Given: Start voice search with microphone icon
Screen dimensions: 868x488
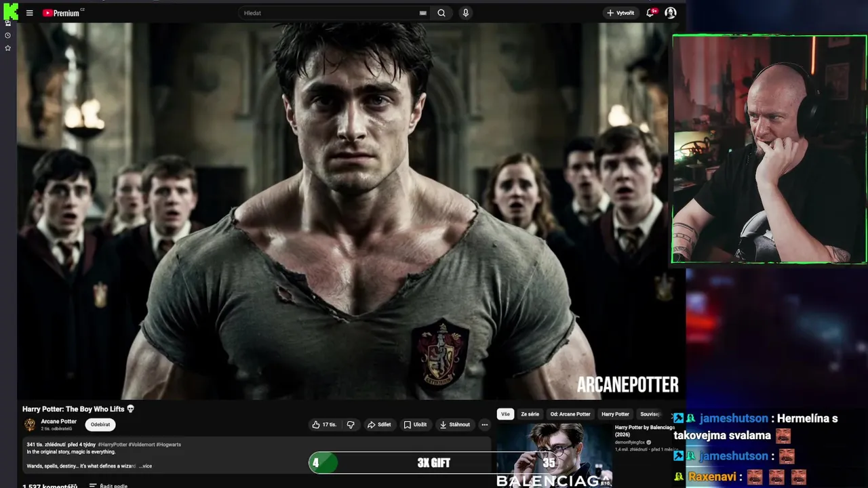Looking at the screenshot, I should point(465,13).
